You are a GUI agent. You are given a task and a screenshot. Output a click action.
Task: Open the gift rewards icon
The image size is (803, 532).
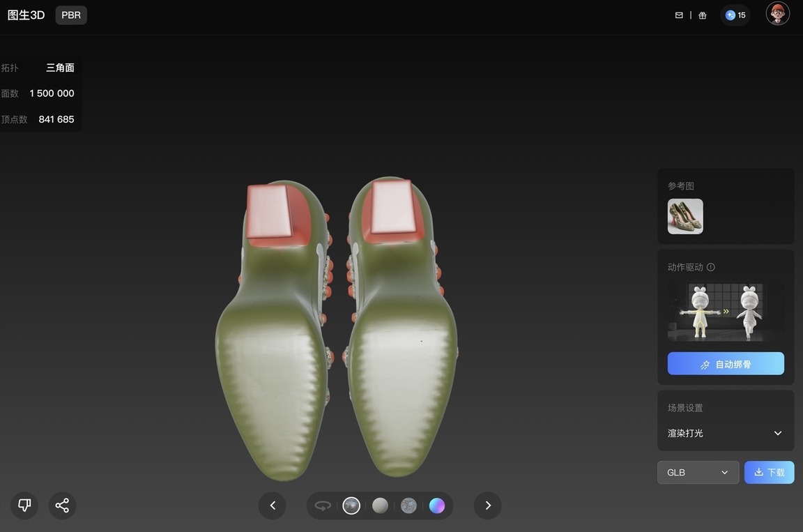tap(703, 15)
